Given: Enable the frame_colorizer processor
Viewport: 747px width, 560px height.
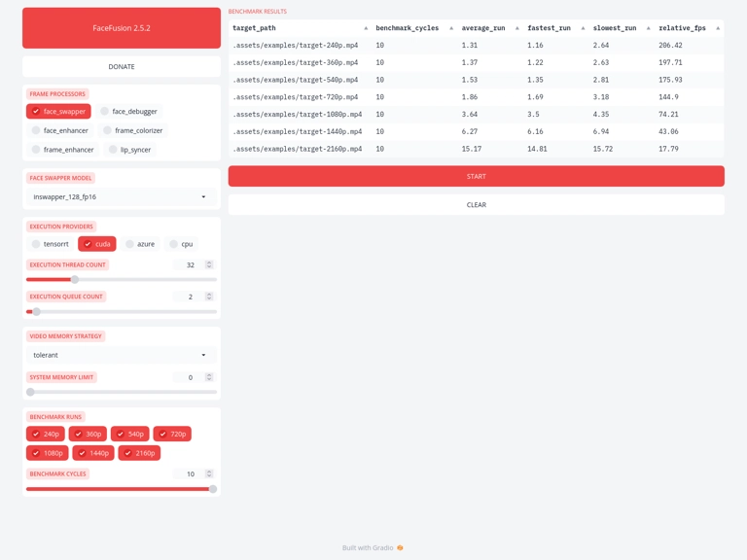Looking at the screenshot, I should (x=133, y=130).
